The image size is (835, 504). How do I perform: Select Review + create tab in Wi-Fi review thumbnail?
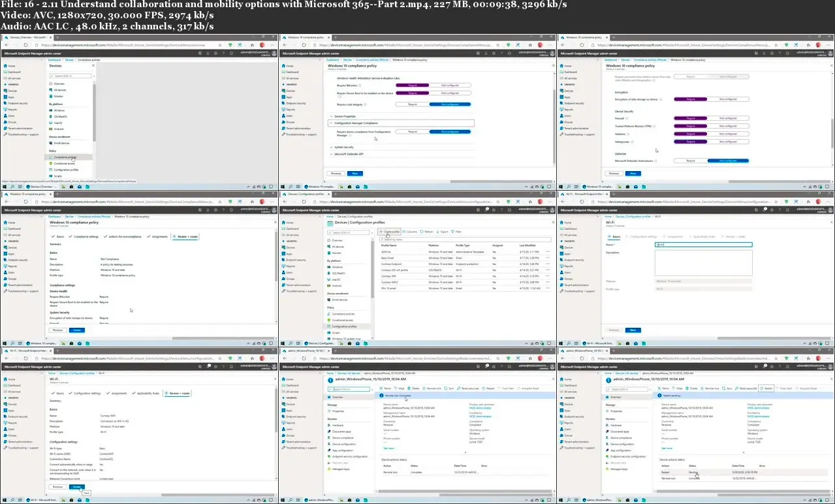pyautogui.click(x=177, y=394)
